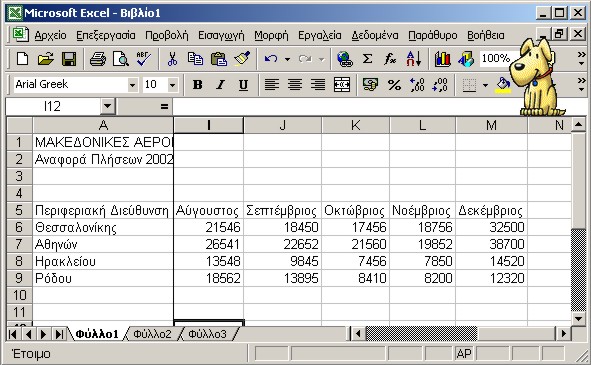Decrease decimal places
Viewport: 591px width, 365px height.
click(440, 85)
